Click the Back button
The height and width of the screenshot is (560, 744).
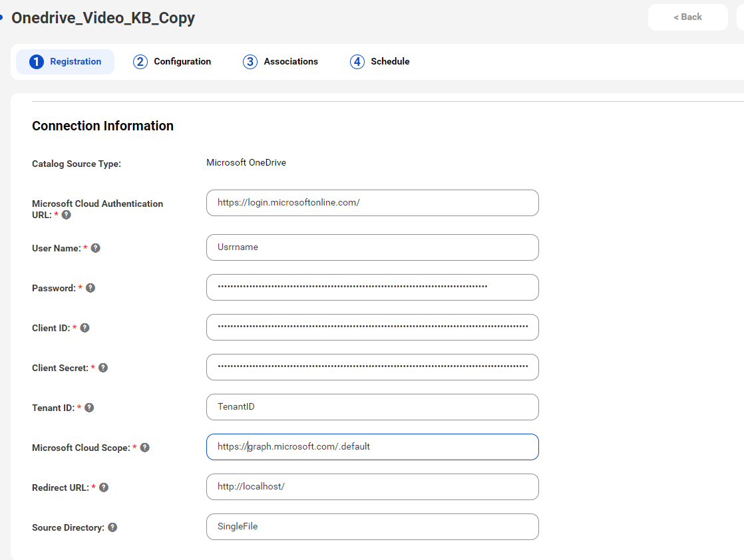pos(687,17)
